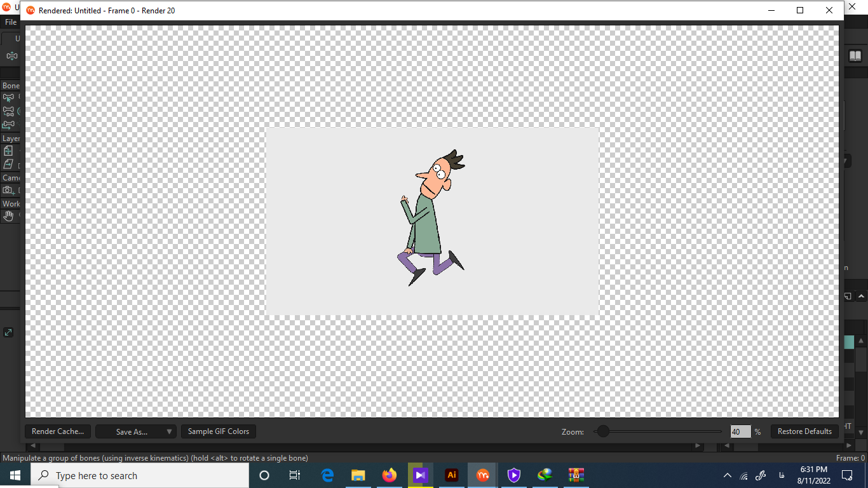Screen dimensions: 868x488
Task: Click Sample GIF Colors button
Action: pos(219,431)
